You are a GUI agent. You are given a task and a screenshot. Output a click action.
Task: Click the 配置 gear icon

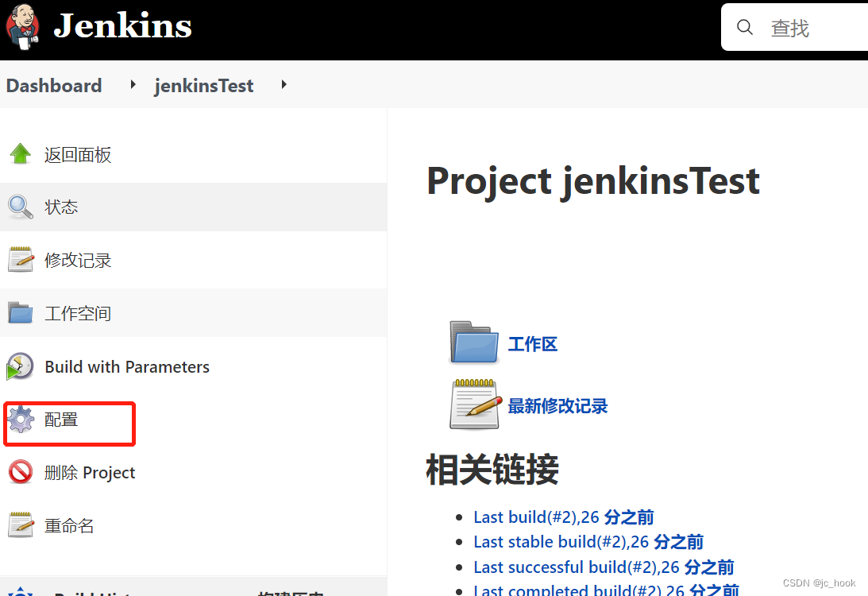21,420
